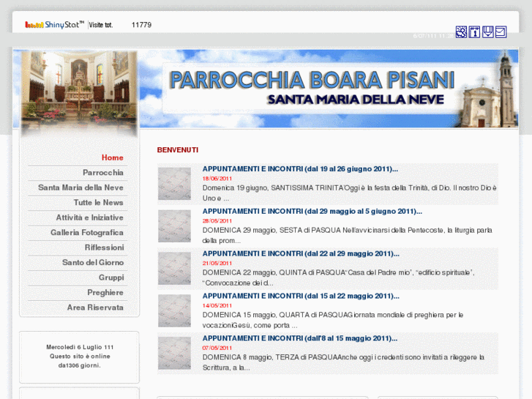Open the Parrocchia menu item
Image resolution: width=532 pixels, height=399 pixels.
[x=102, y=173]
